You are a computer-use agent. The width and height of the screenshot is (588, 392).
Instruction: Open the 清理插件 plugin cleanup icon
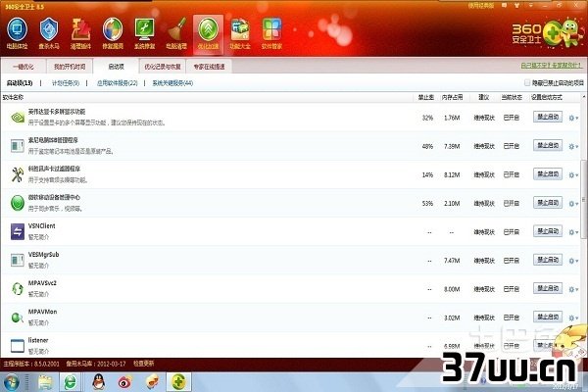click(80, 29)
